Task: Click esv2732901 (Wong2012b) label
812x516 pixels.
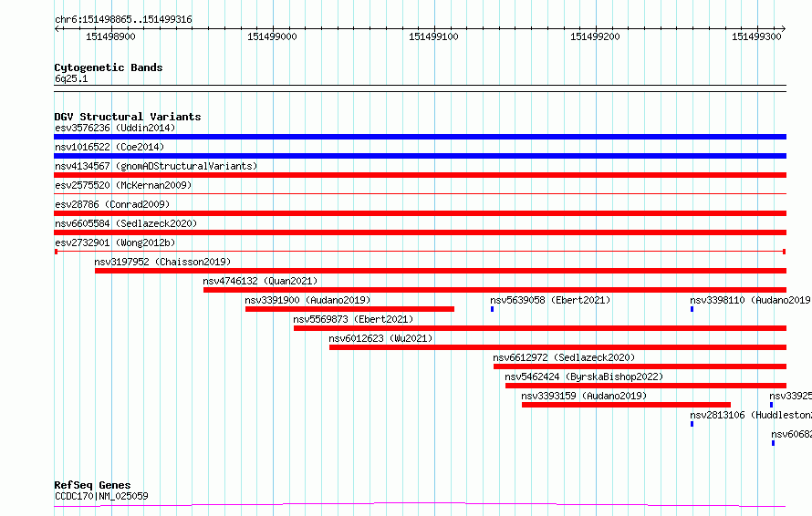Action: [x=115, y=243]
